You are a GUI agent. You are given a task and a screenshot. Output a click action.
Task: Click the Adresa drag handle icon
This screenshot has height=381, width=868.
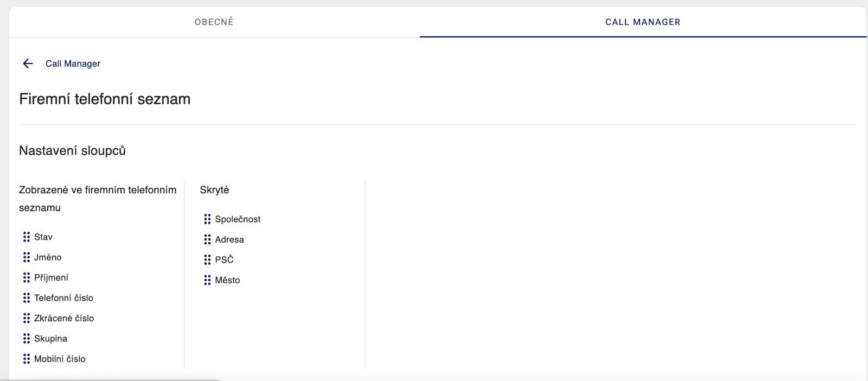pos(207,239)
